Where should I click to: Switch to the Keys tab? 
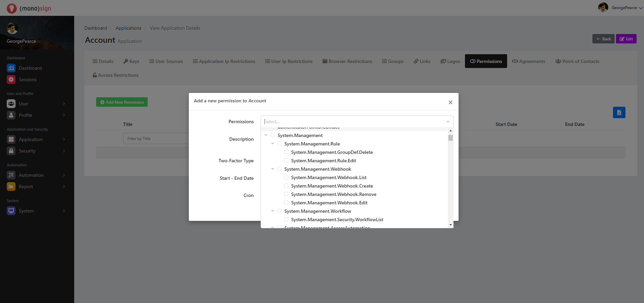coord(131,61)
